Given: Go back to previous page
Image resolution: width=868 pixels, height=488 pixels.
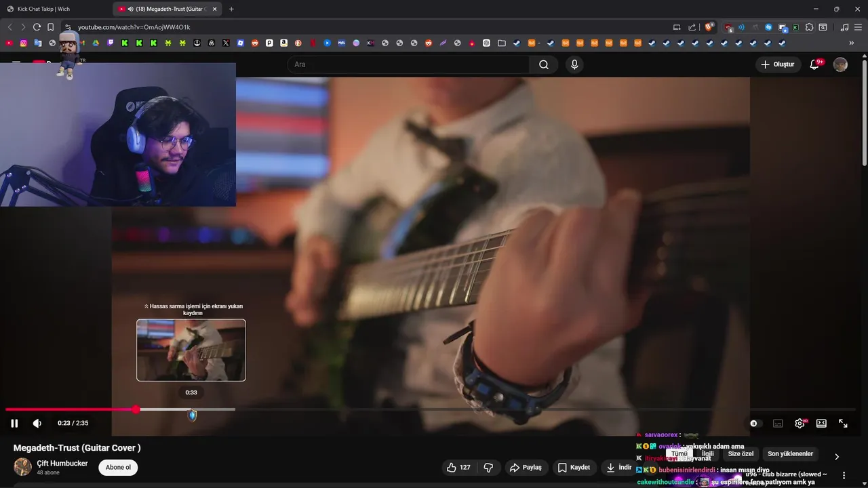Looking at the screenshot, I should (x=9, y=27).
